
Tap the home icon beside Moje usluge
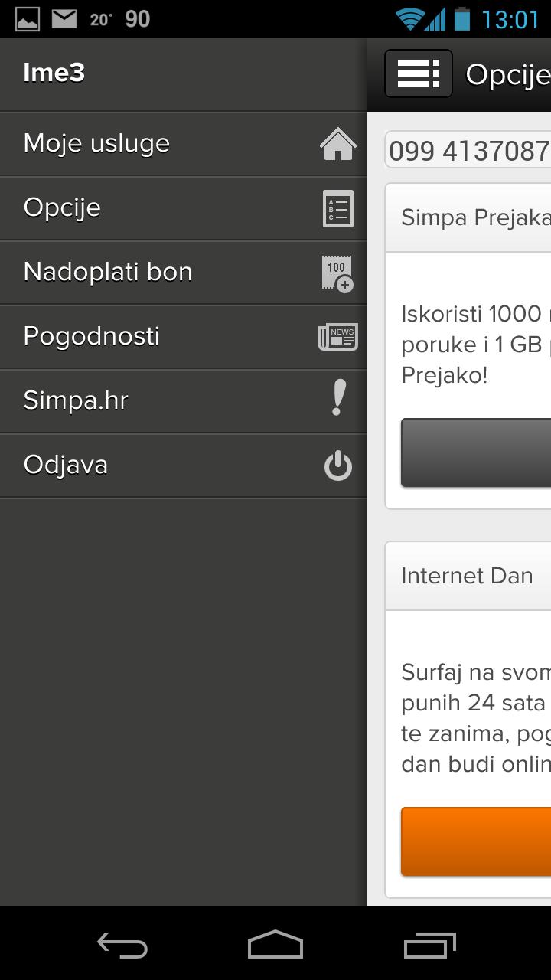[337, 144]
